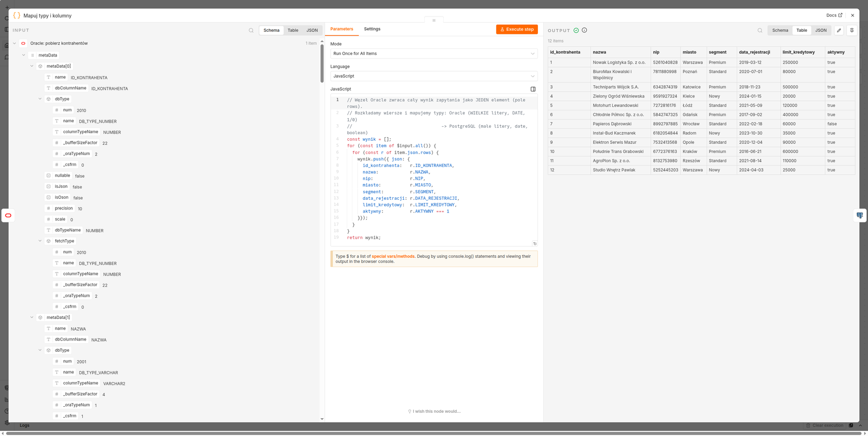868x436 pixels.
Task: Click the INPUT panel vertical scrollbar
Action: [322, 64]
